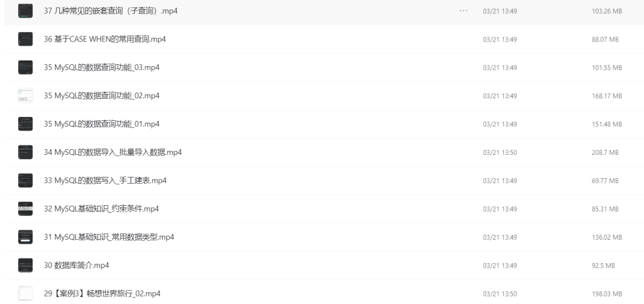This screenshot has height=304, width=644.
Task: Click the thumbnail icon of 35 MySQL的数据查询功能_02.mp4
Action: pos(25,96)
